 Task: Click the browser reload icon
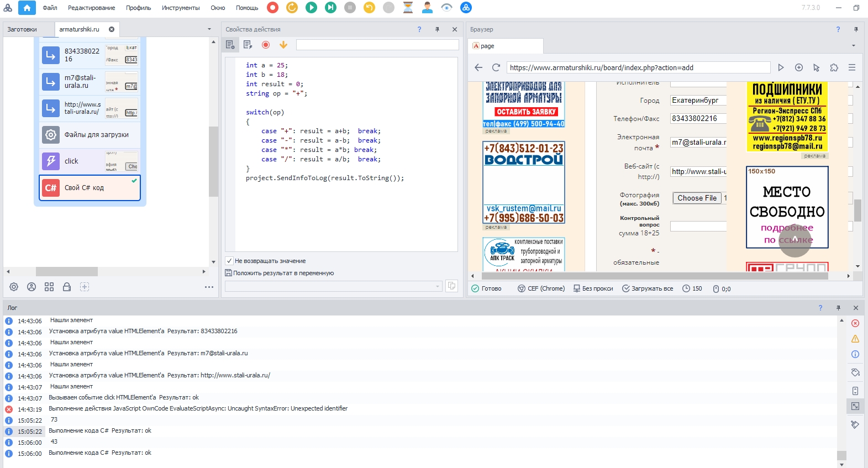click(496, 67)
